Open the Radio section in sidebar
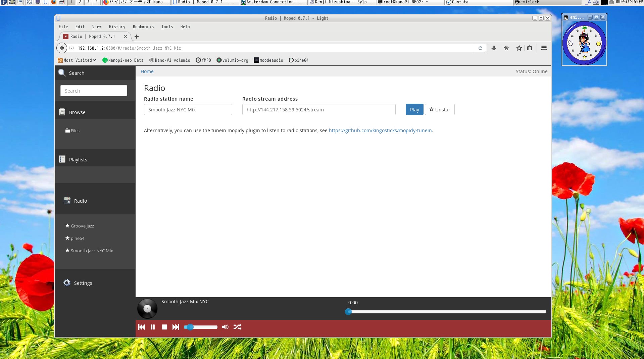644x359 pixels. click(x=80, y=201)
